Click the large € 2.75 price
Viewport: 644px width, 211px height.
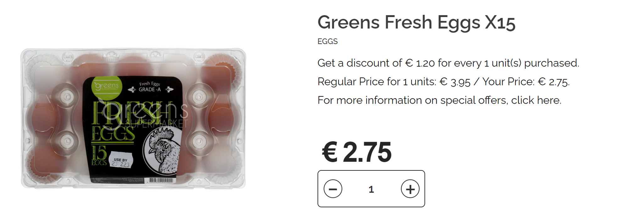point(357,152)
